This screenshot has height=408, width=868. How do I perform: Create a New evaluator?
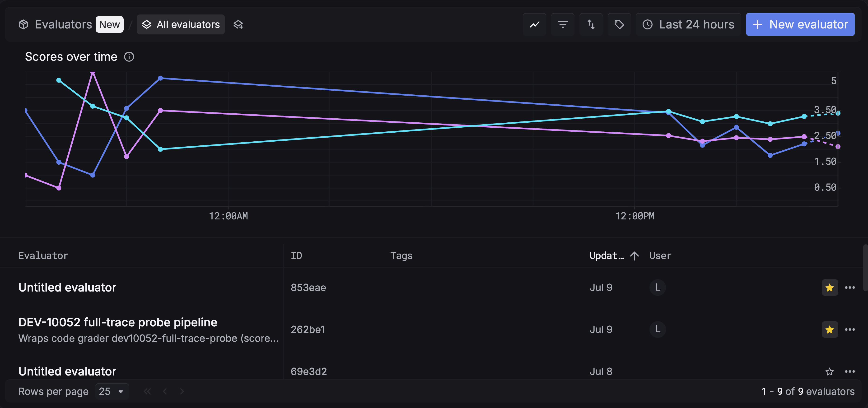coord(800,25)
